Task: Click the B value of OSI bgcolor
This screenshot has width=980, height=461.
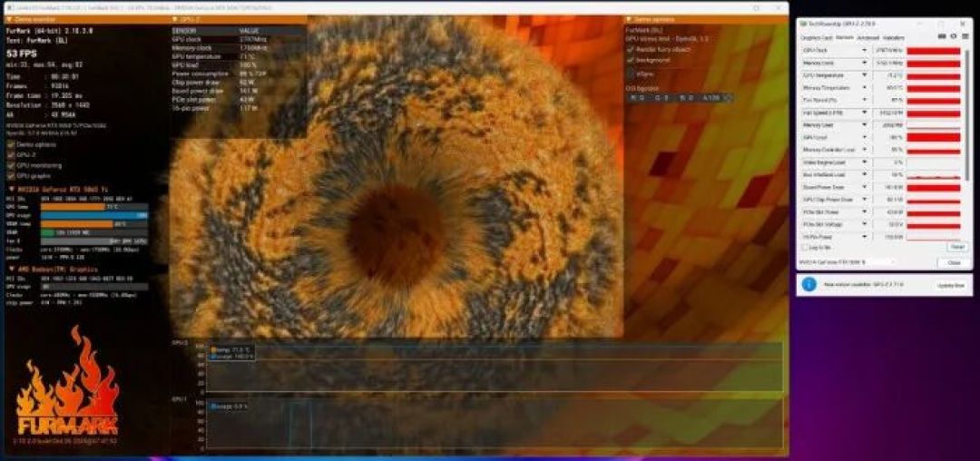Action: (686, 98)
